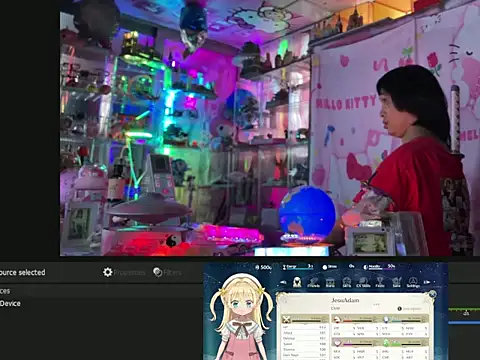Click the Attack stat row
Screen dimensions: 480x360
pos(304,333)
